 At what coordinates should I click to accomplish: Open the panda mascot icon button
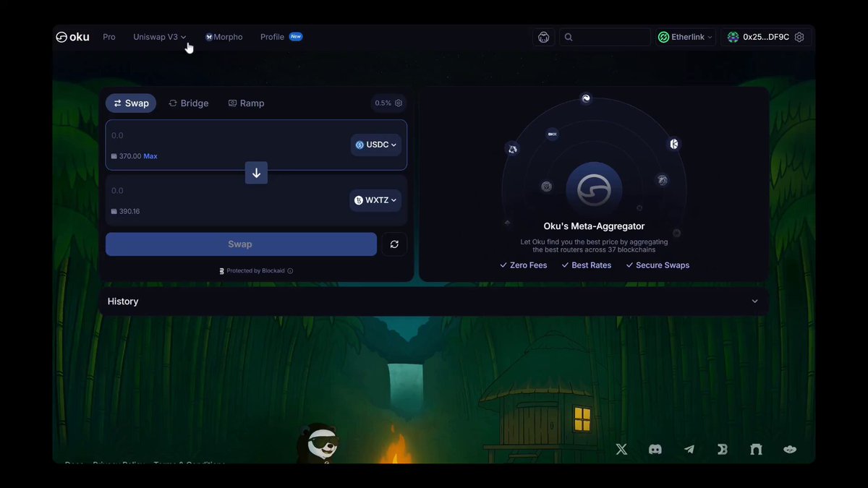tap(543, 37)
